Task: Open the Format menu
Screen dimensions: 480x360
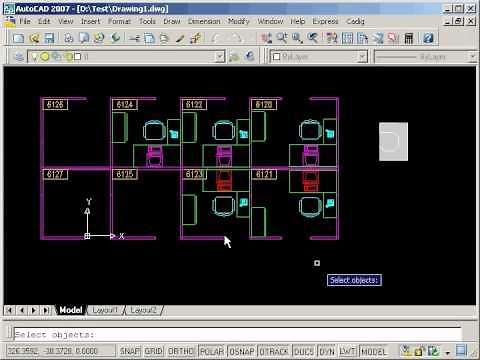Action: 119,21
